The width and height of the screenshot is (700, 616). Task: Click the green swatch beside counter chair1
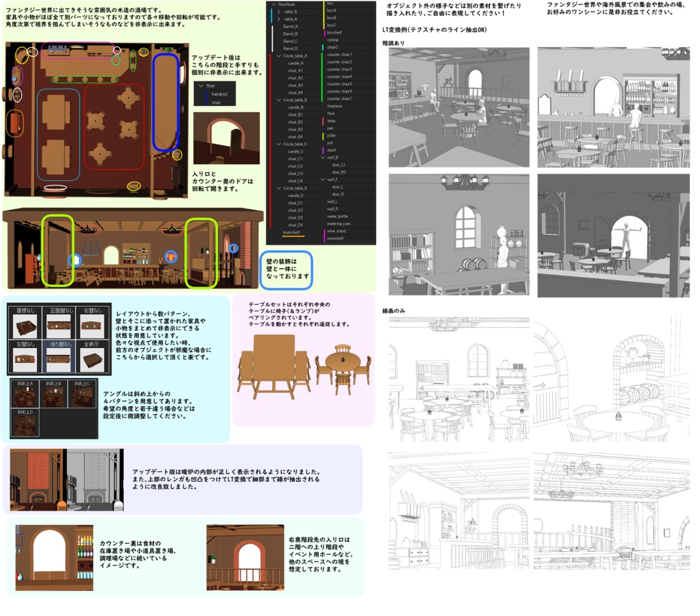point(323,55)
